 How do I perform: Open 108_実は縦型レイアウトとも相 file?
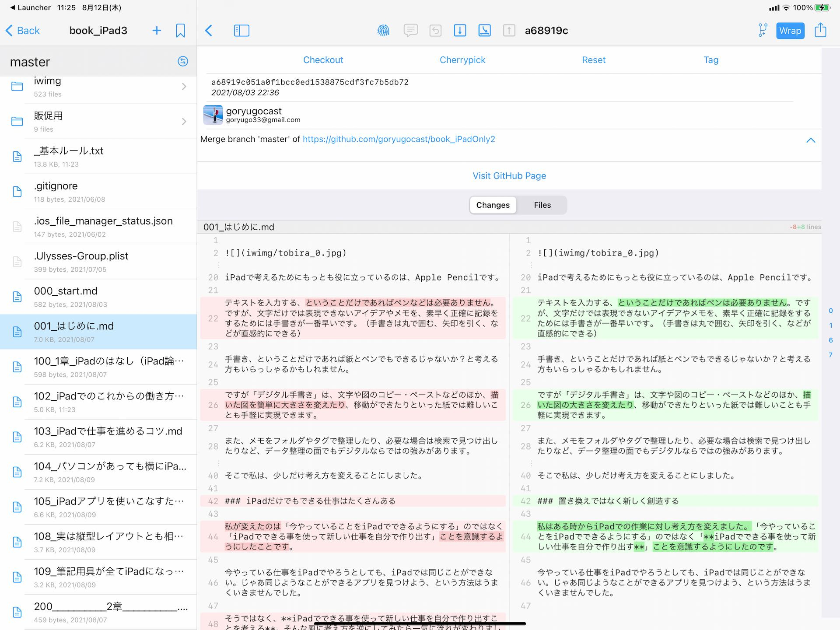(98, 542)
